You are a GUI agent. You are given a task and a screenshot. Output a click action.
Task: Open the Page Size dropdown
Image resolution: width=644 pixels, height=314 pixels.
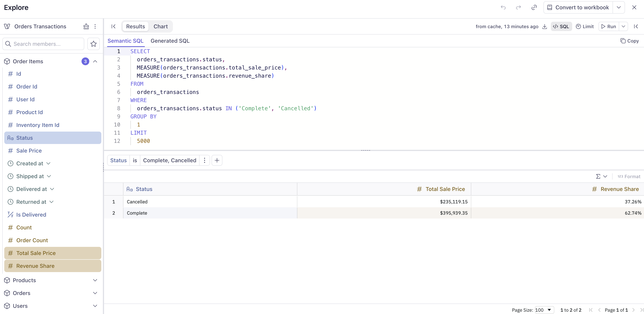click(x=544, y=310)
